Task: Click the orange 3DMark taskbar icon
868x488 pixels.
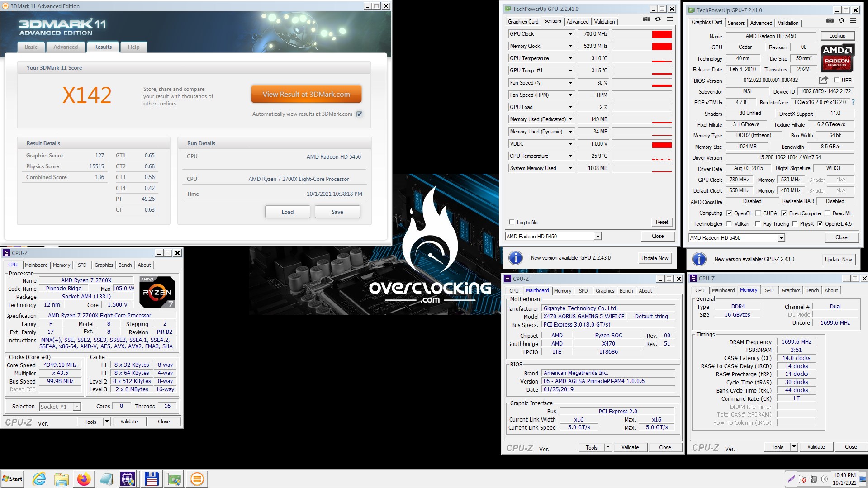Action: (x=197, y=479)
